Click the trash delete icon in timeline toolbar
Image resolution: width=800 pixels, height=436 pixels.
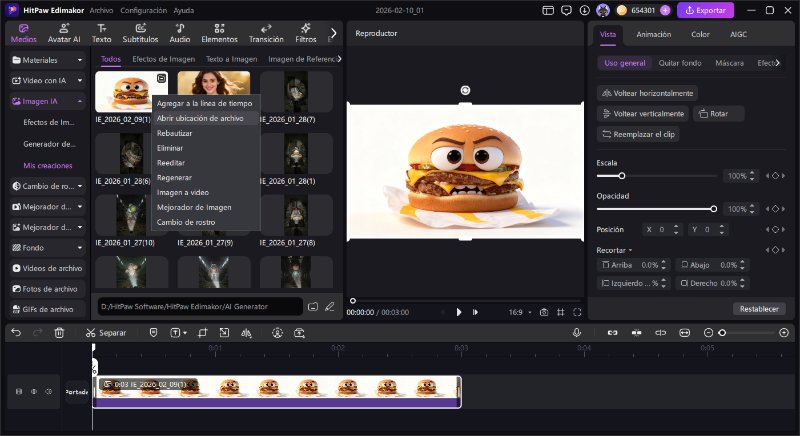coord(59,332)
